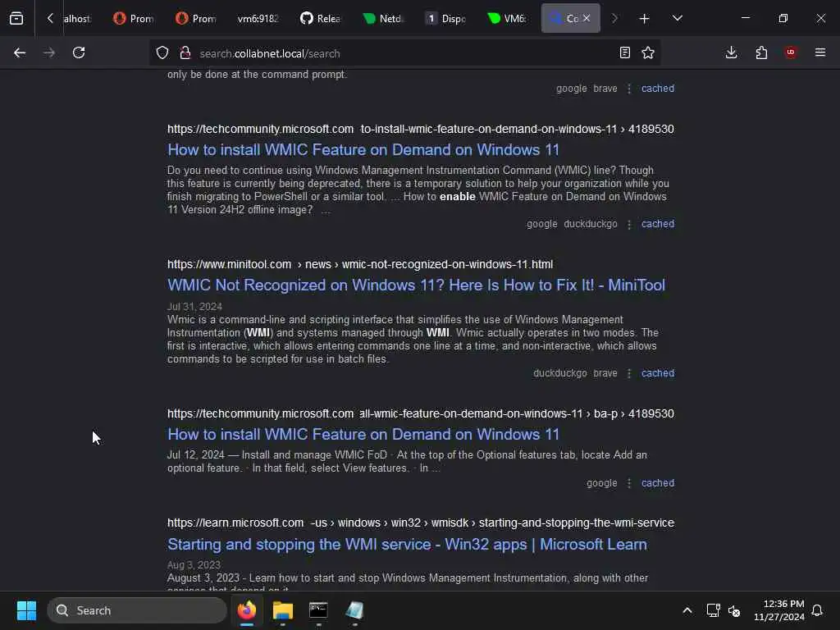Click 'google' engine label on top result

point(571,89)
